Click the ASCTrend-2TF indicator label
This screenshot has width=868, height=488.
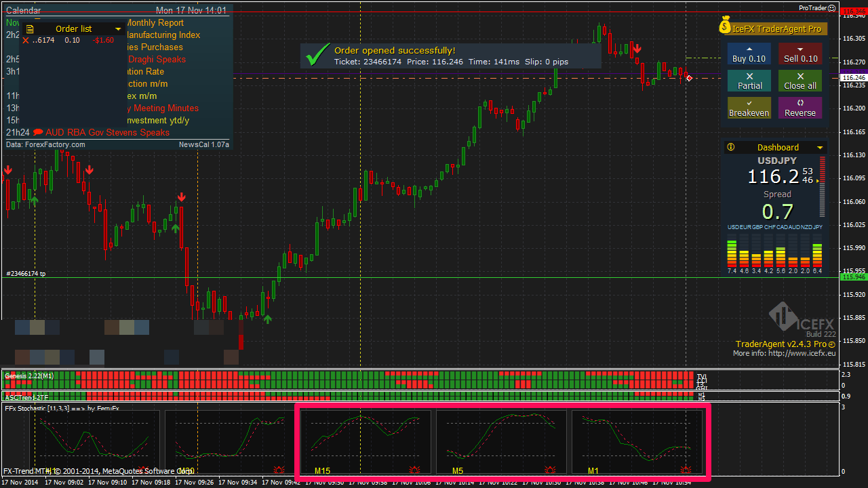(26, 397)
